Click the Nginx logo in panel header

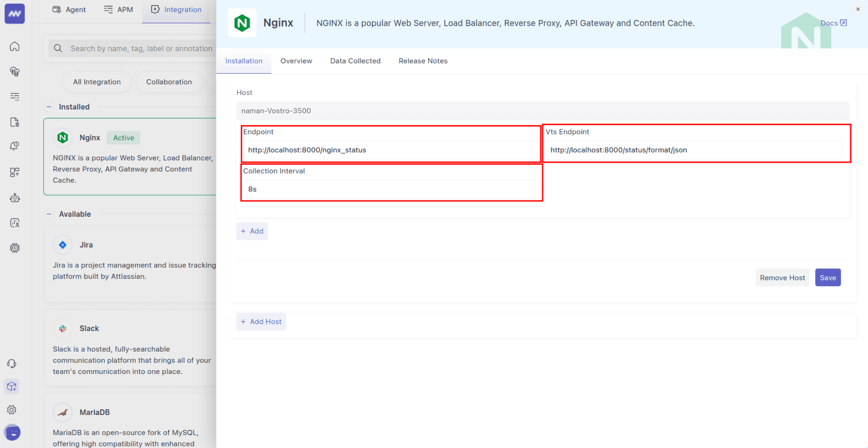(x=242, y=23)
